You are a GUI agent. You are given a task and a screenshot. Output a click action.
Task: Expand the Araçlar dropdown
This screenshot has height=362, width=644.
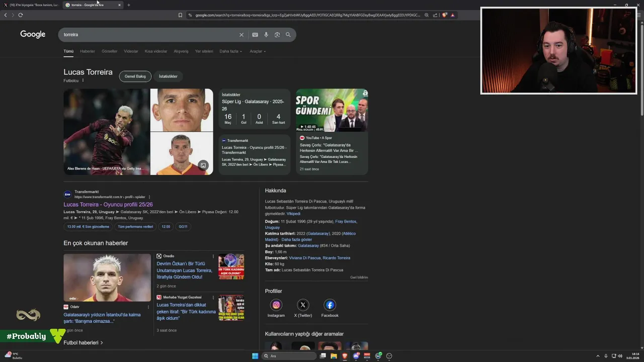tap(258, 51)
